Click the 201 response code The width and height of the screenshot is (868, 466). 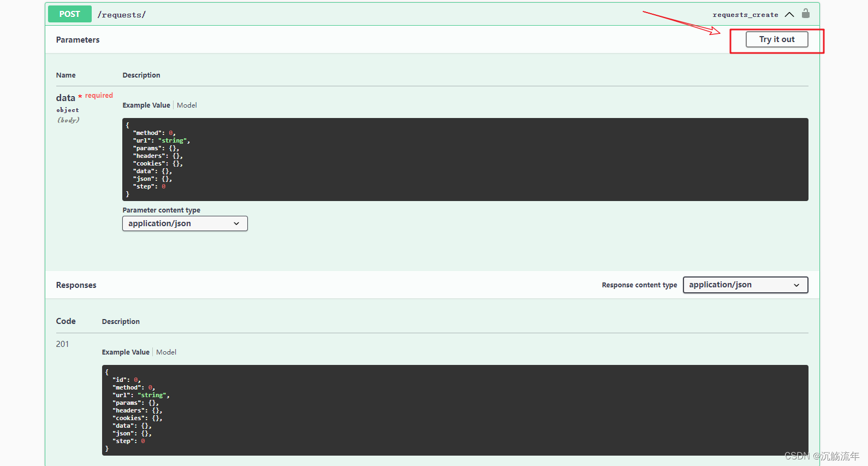(63, 344)
